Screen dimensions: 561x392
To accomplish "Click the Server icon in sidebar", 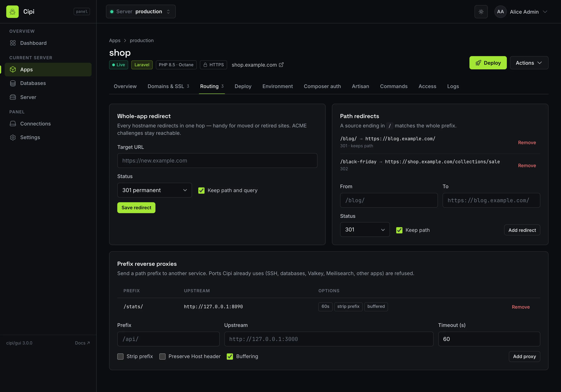I will coord(13,97).
